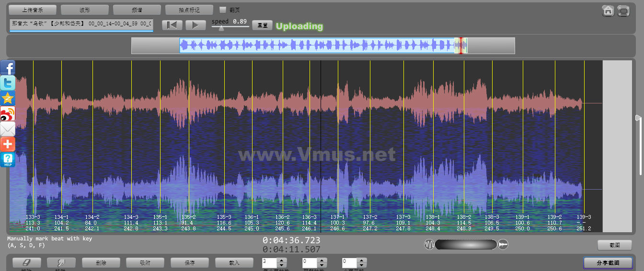Switch to the 波形 waveform view

coord(85,10)
